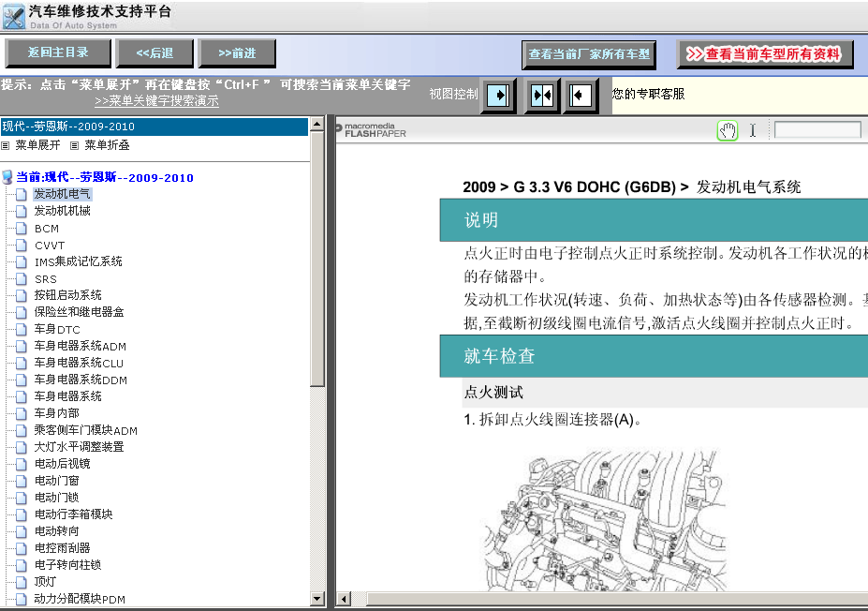Open the 车身电器系统ADM tree item

[80, 346]
